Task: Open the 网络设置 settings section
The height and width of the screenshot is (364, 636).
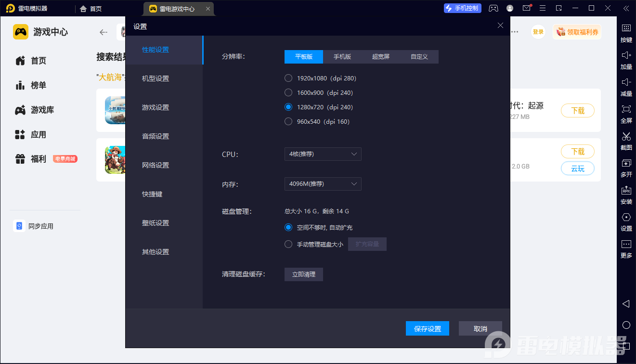Action: tap(156, 165)
